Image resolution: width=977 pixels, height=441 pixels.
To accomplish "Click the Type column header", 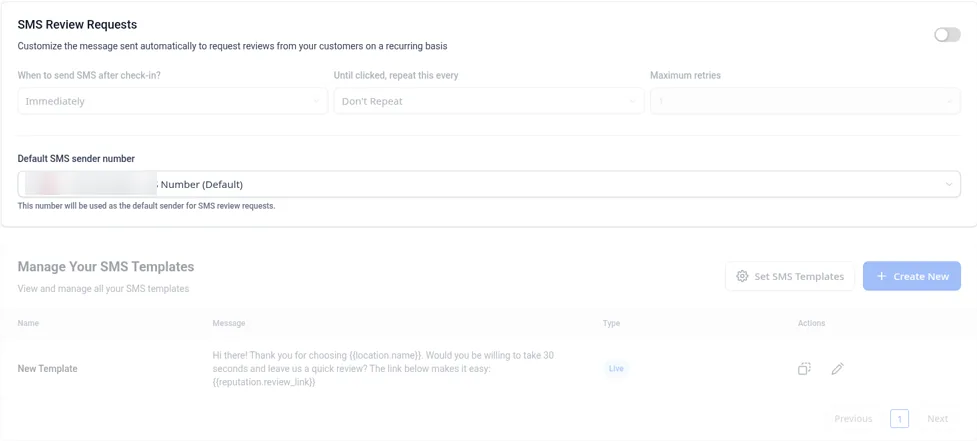I will point(611,323).
